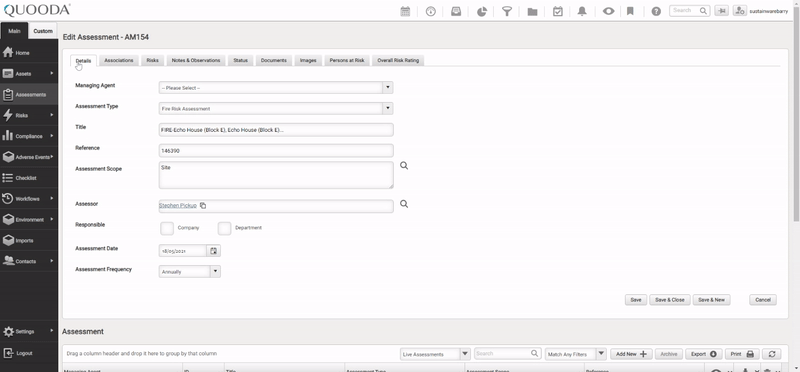The height and width of the screenshot is (372, 800).
Task: Switch to the Status tab
Action: tap(240, 60)
